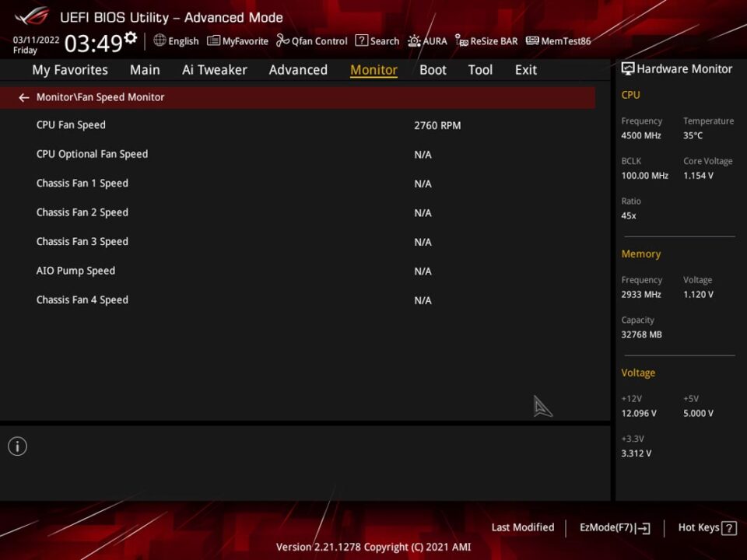Change language via English button
The width and height of the screenshot is (747, 560).
pyautogui.click(x=177, y=41)
